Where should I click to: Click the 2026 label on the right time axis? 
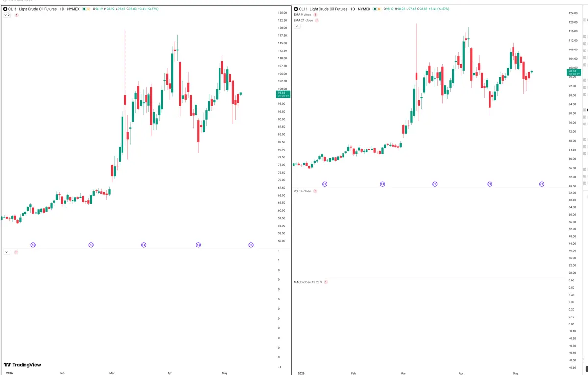(x=301, y=373)
